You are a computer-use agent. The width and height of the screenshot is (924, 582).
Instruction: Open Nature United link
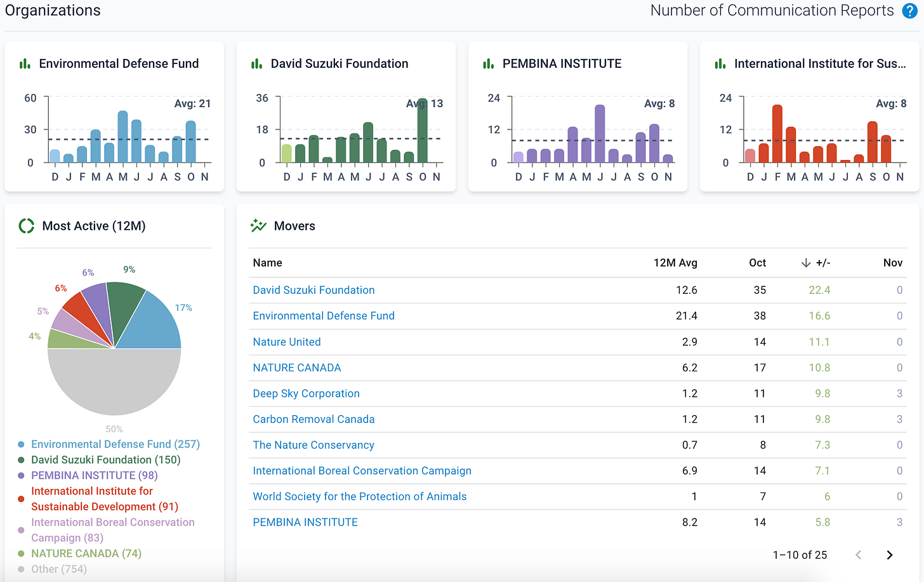pos(287,342)
